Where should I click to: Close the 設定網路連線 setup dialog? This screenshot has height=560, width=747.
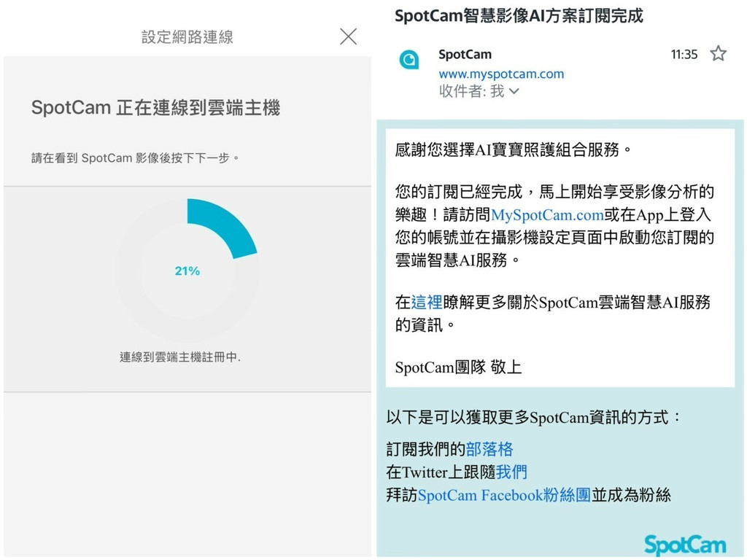349,36
